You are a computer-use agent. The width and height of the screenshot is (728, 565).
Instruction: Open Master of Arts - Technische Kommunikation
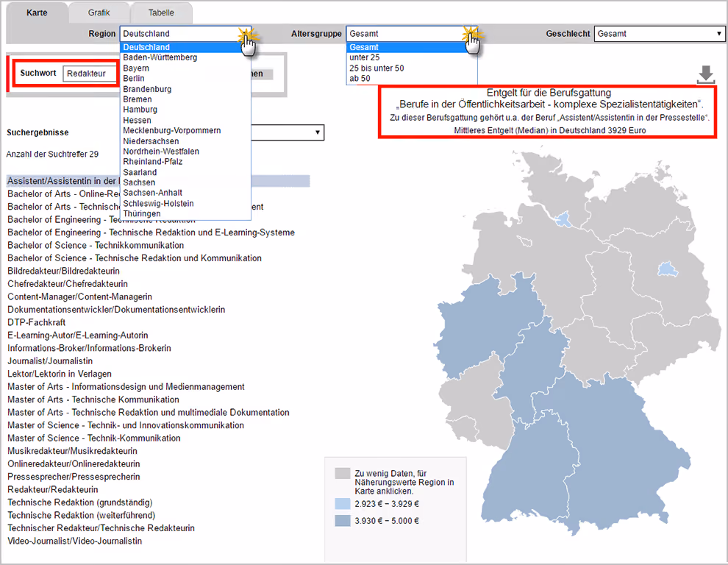[x=93, y=399]
